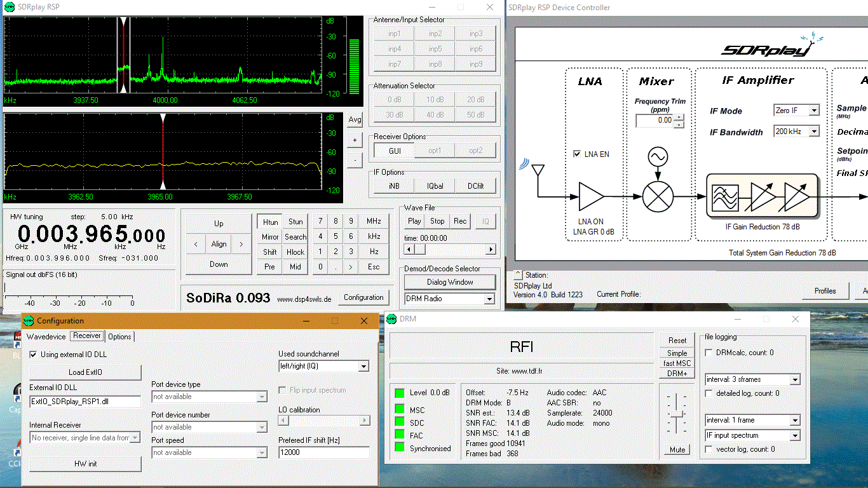The height and width of the screenshot is (488, 868).
Task: Click the Frequency Trim ppm input field
Action: click(655, 120)
